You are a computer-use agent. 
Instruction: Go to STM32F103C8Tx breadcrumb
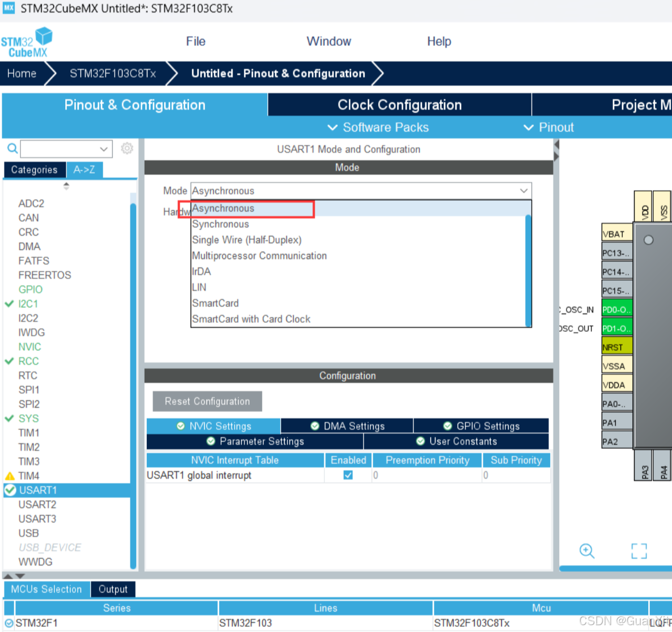pyautogui.click(x=113, y=73)
